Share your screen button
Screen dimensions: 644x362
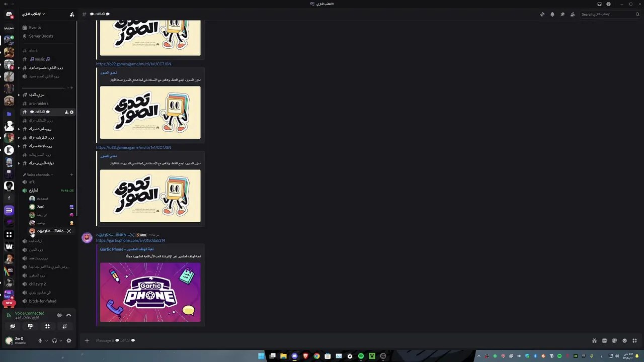point(30,326)
